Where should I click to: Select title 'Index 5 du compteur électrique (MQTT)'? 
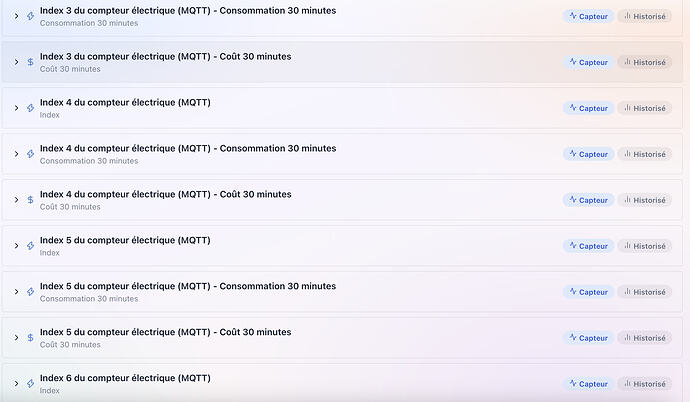click(125, 240)
